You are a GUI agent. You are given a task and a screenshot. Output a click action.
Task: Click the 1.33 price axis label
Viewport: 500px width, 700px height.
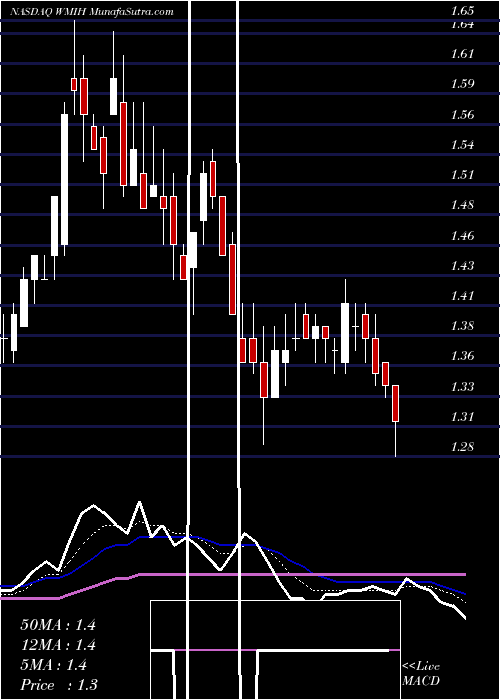[x=462, y=386]
